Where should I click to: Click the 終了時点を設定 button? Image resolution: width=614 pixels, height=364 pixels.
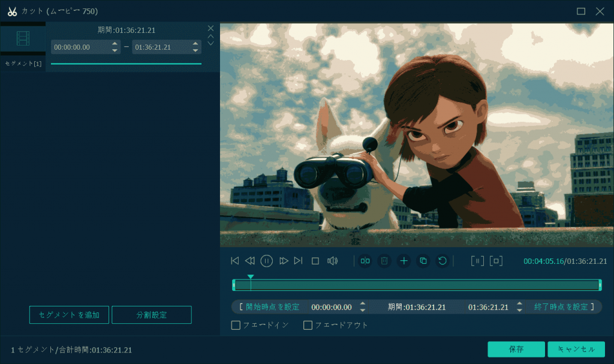pyautogui.click(x=564, y=307)
